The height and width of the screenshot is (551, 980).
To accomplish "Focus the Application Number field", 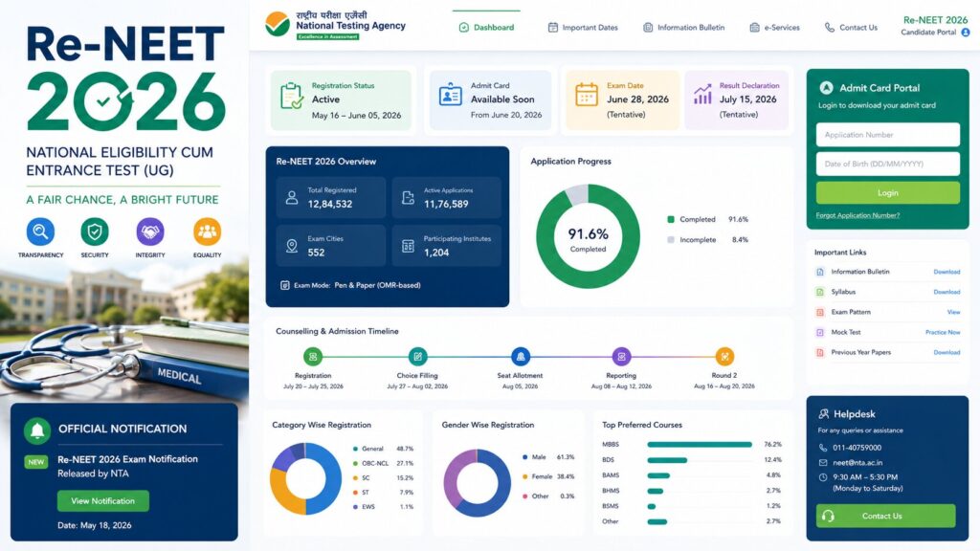I will coord(887,135).
